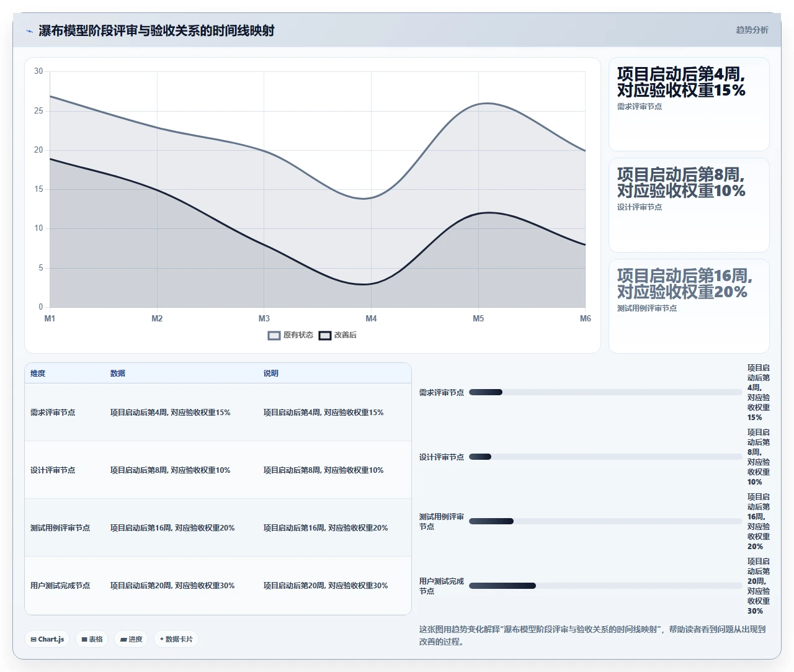Click the 用户测试完成节点 progress bar
The width and height of the screenshot is (794, 672).
tap(605, 586)
